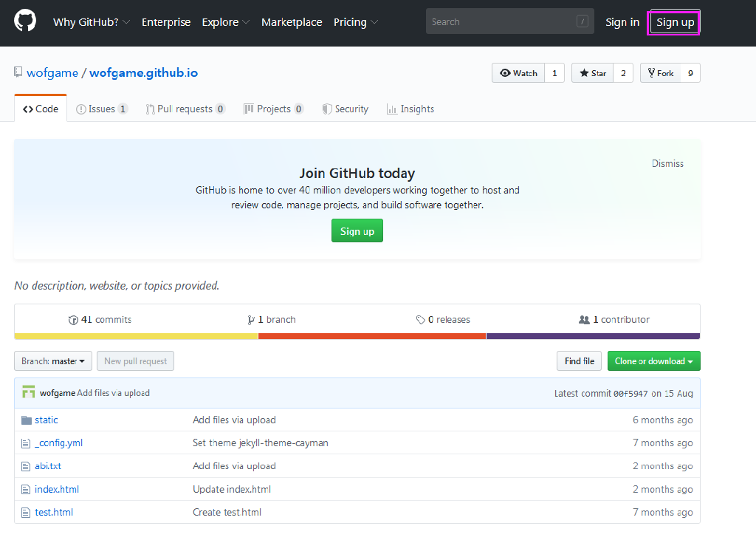Open the stargazers count 2

(623, 73)
